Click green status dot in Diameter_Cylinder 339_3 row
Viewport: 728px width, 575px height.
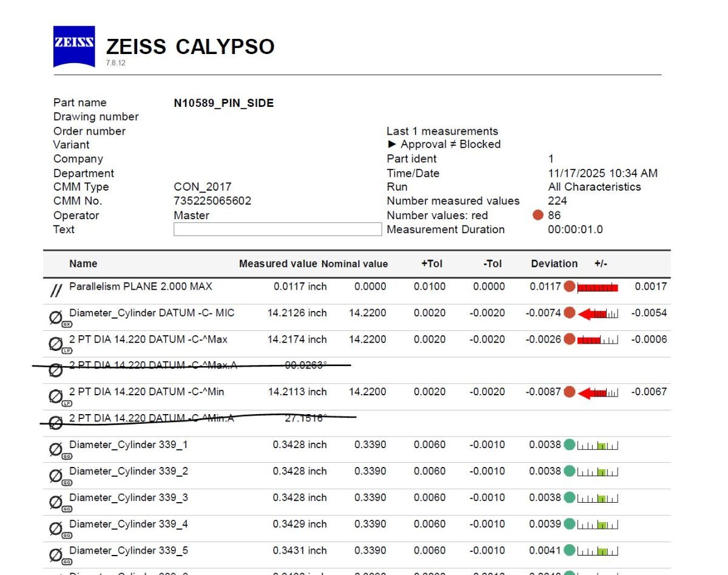[x=569, y=498]
